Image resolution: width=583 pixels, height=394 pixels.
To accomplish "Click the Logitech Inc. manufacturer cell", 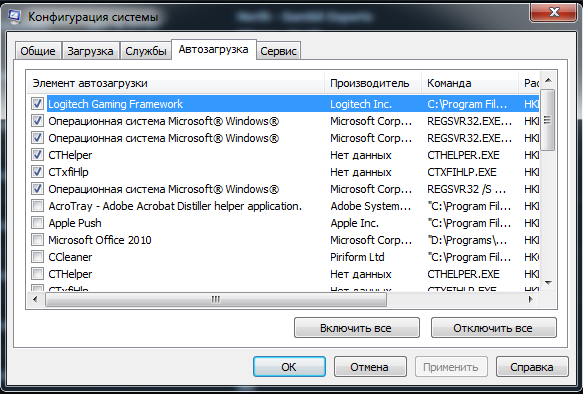I will coord(361,104).
